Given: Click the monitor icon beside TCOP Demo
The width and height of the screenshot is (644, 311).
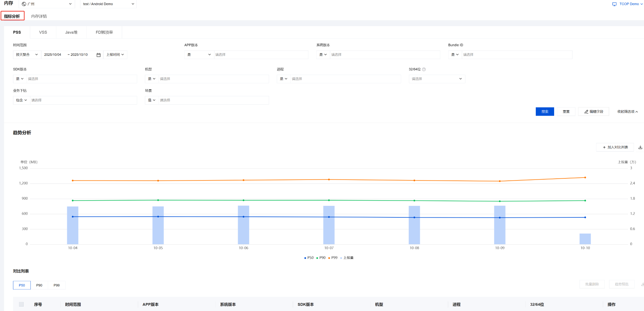Looking at the screenshot, I should [x=614, y=4].
